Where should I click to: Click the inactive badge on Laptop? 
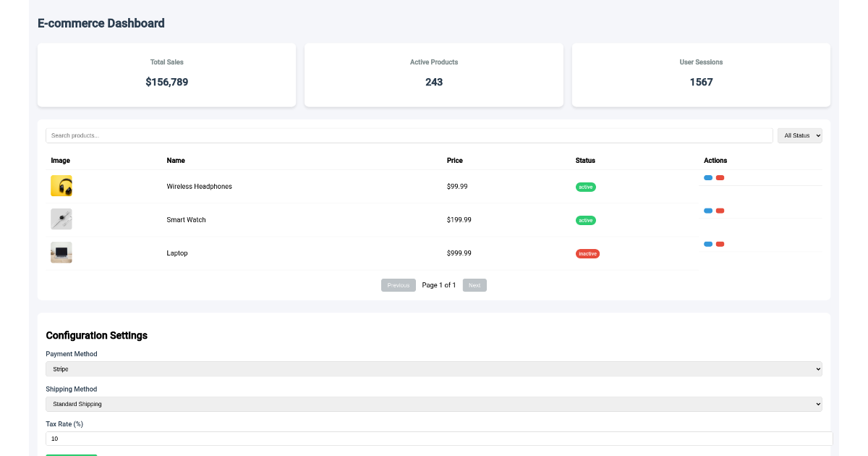click(587, 253)
